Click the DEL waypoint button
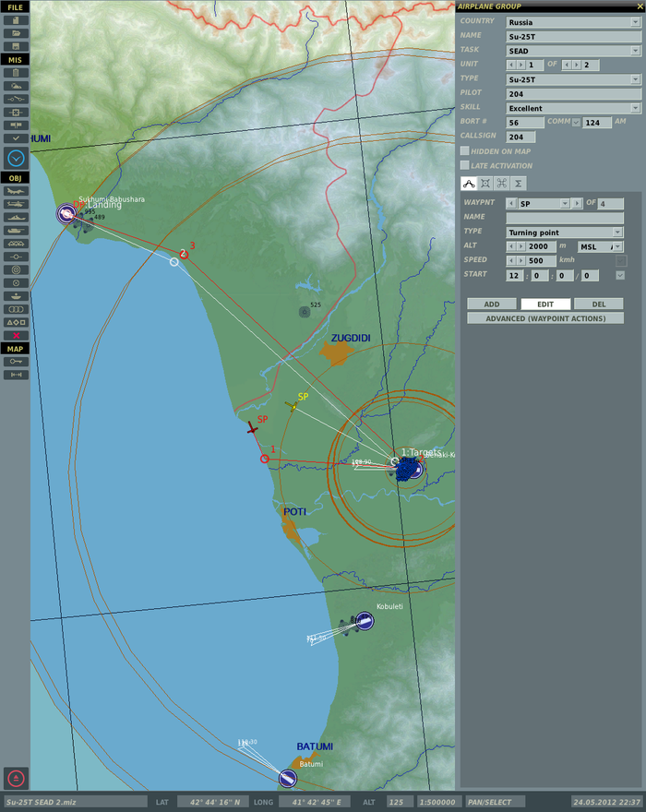 599,304
